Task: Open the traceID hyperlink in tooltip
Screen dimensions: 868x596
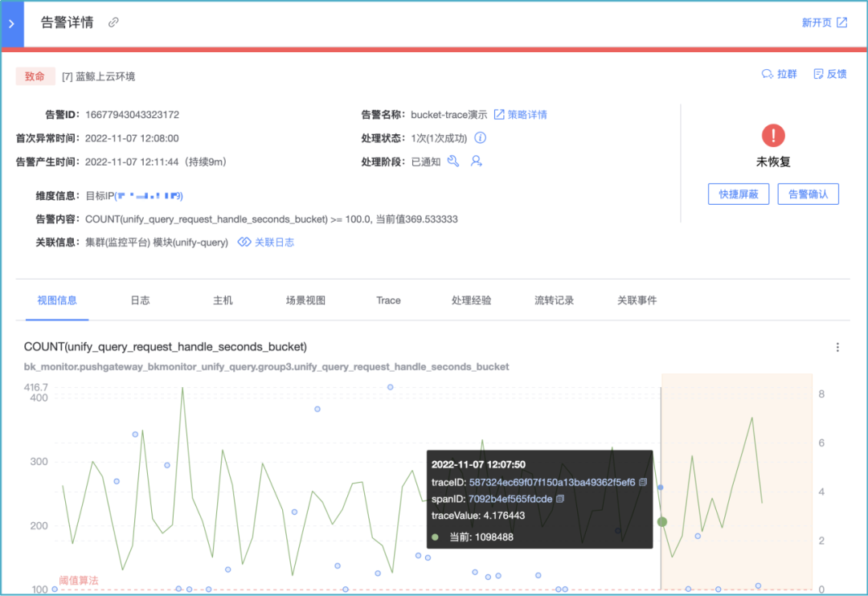Action: click(552, 483)
